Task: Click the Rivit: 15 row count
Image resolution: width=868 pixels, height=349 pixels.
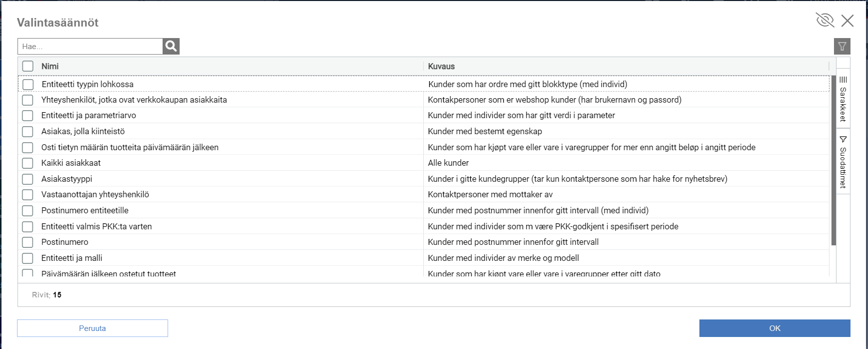Action: [x=47, y=295]
